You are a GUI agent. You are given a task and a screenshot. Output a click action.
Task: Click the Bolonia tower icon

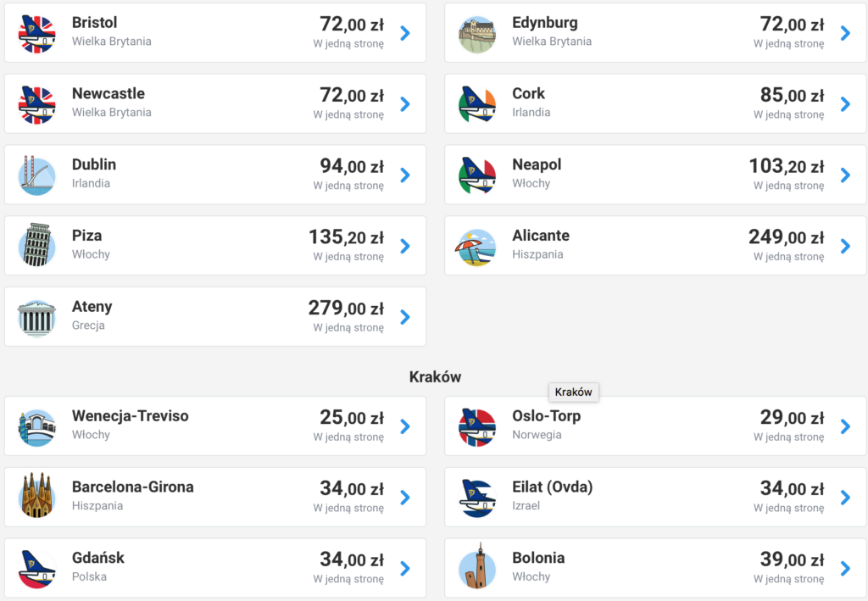[477, 568]
